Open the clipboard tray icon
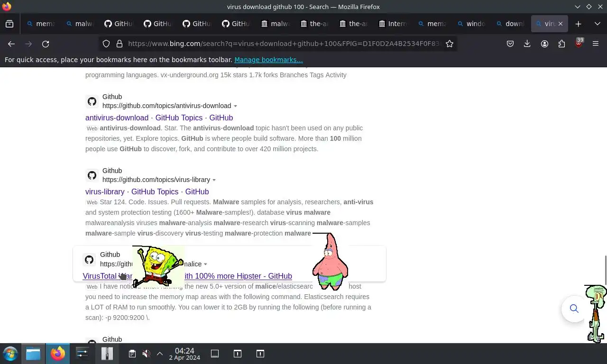This screenshot has width=607, height=364. [132, 354]
